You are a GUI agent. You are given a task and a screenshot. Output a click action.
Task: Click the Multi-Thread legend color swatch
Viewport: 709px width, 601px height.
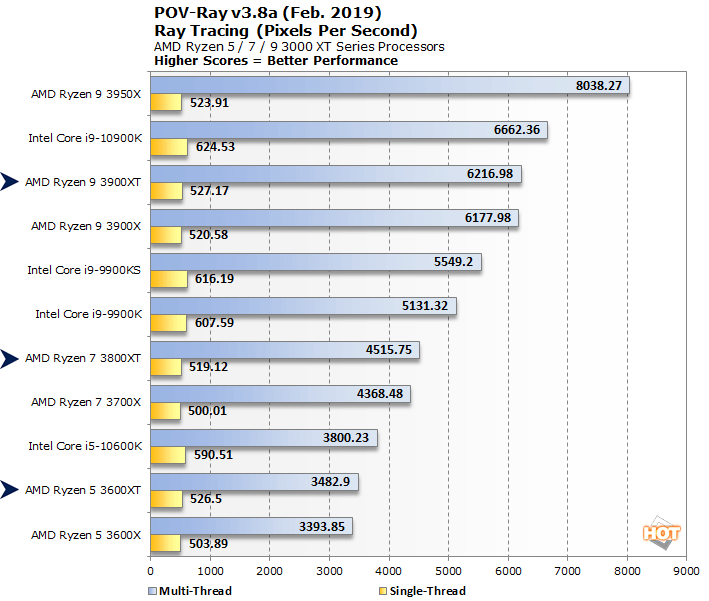[152, 591]
